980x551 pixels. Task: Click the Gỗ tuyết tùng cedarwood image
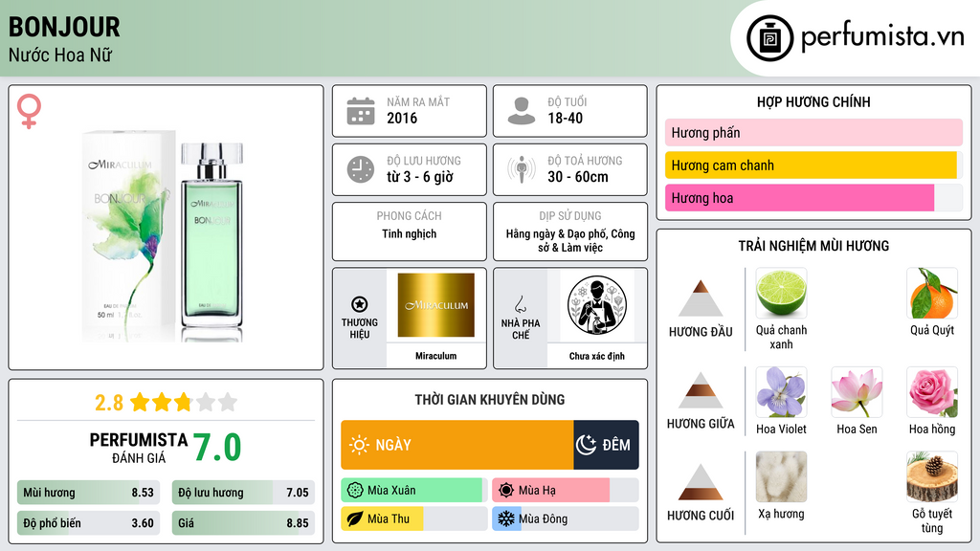[x=932, y=477]
